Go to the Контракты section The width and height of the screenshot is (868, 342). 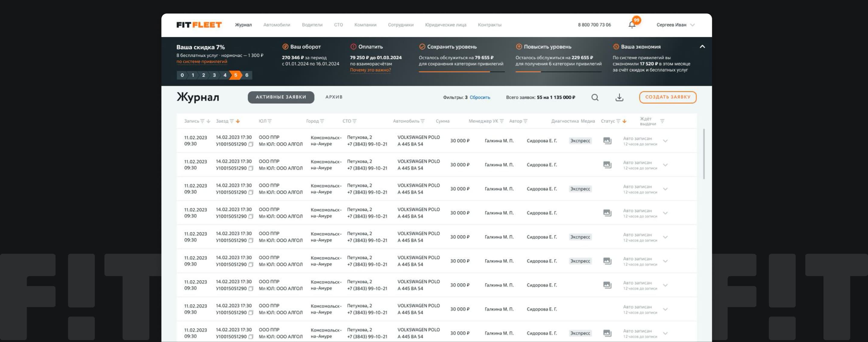pyautogui.click(x=489, y=25)
